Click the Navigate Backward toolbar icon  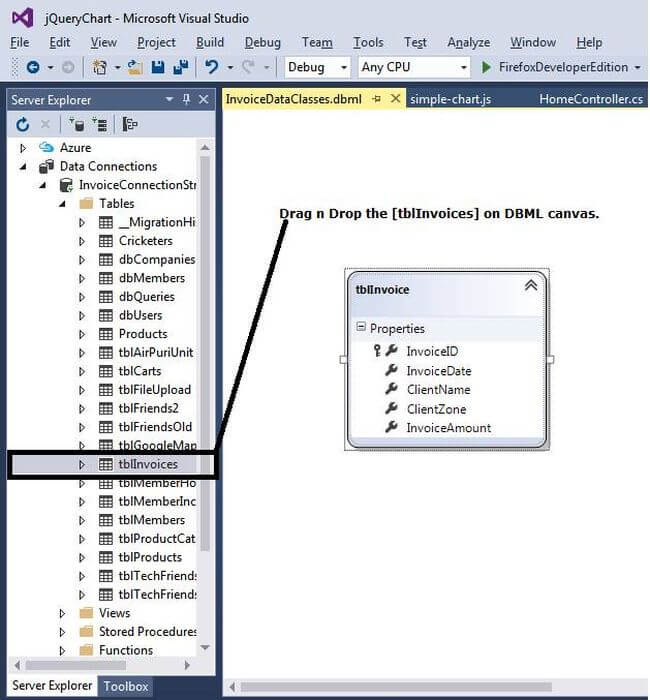pos(33,67)
